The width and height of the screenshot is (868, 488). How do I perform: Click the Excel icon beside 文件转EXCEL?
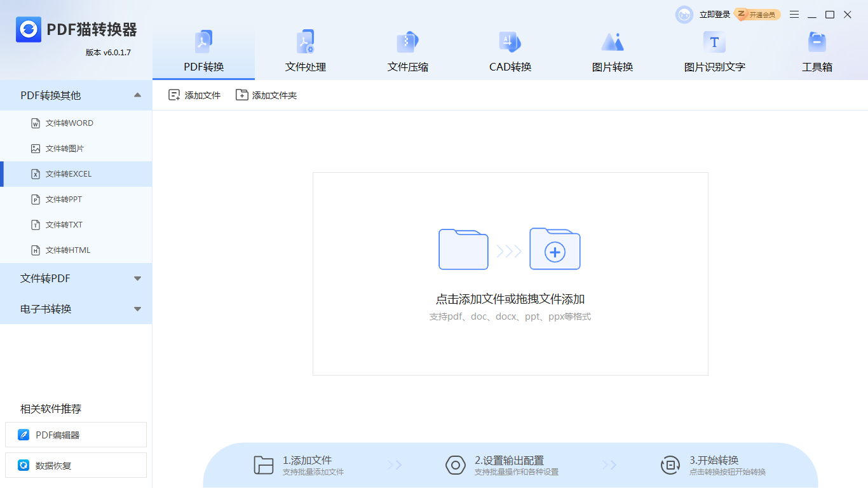36,174
